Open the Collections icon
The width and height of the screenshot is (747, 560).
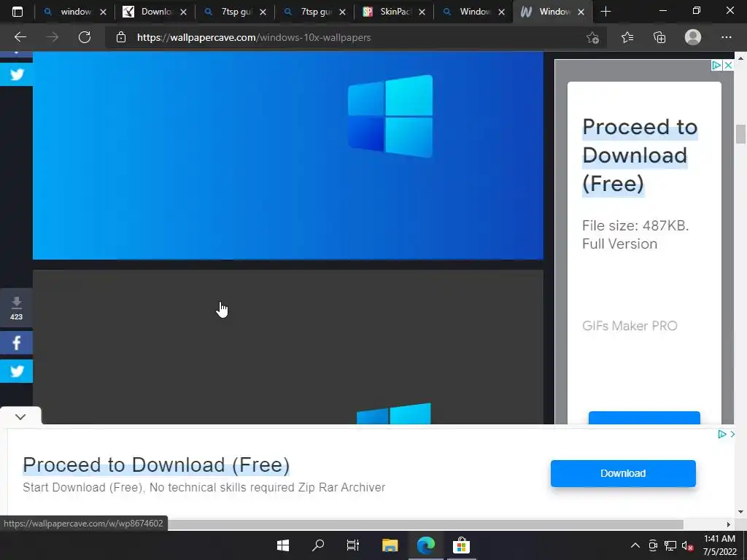point(659,37)
